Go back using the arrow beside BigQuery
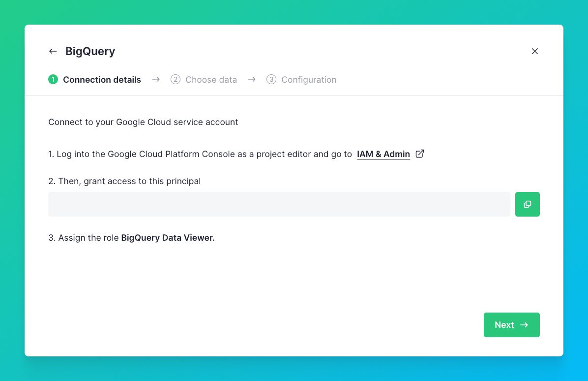588x381 pixels. pos(53,51)
